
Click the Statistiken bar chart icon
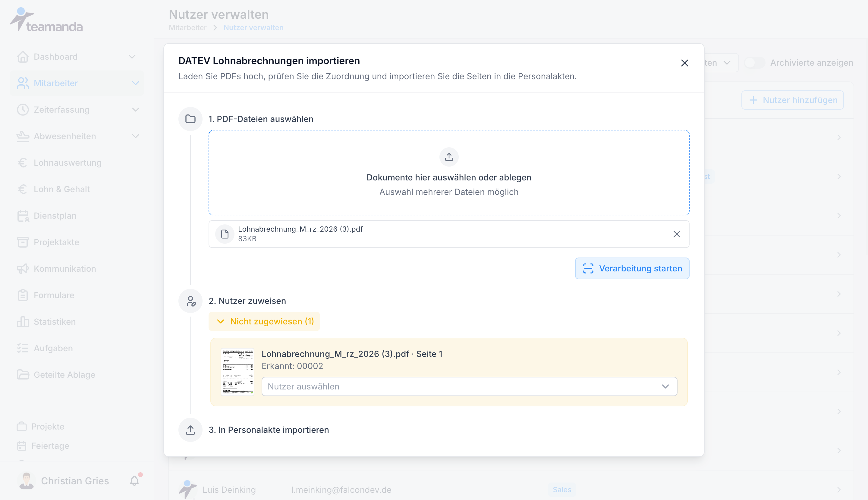pyautogui.click(x=23, y=321)
